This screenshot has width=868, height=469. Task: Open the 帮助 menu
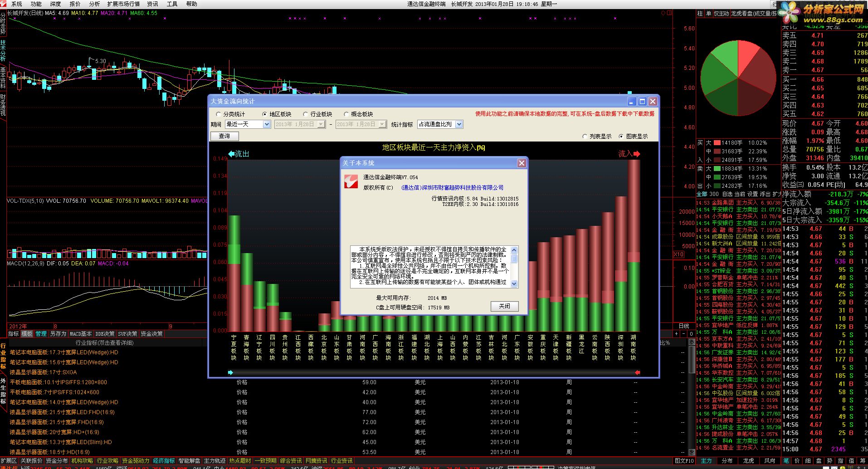[x=192, y=4]
